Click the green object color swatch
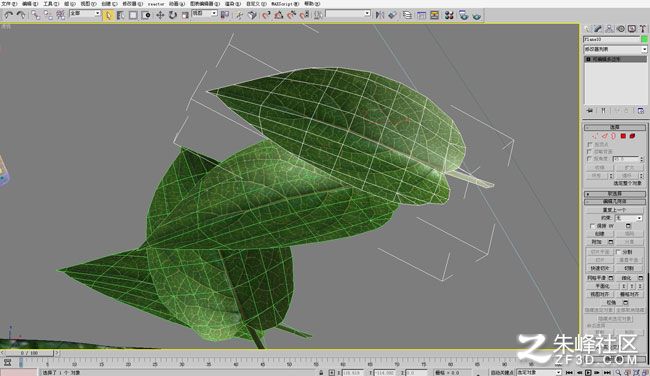 coord(644,39)
